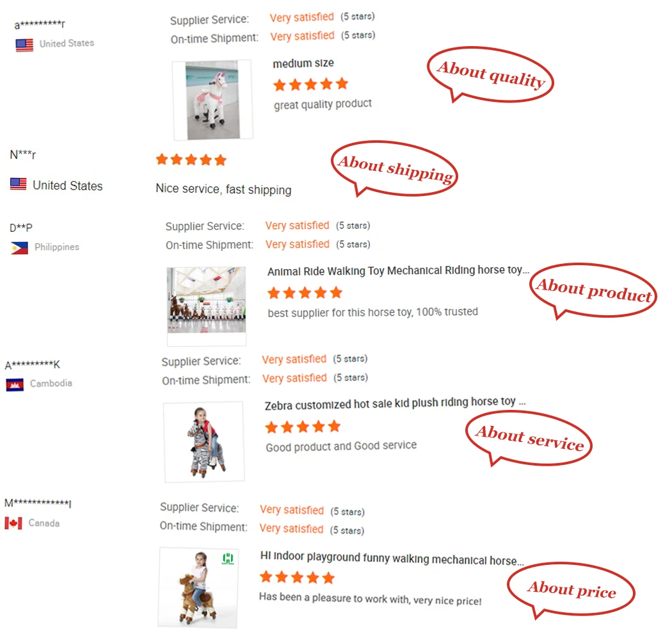
Task: Click the 'About quality' speech bubble
Action: 490,75
